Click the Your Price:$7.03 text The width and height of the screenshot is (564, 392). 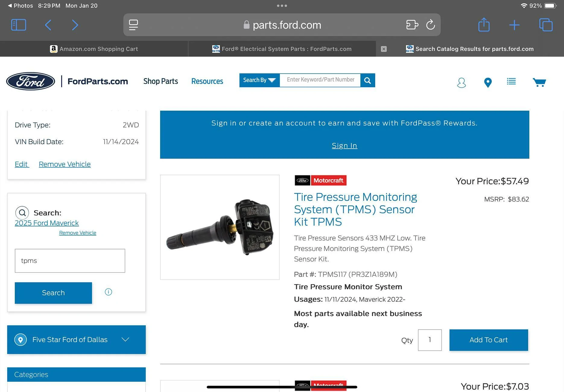click(495, 387)
